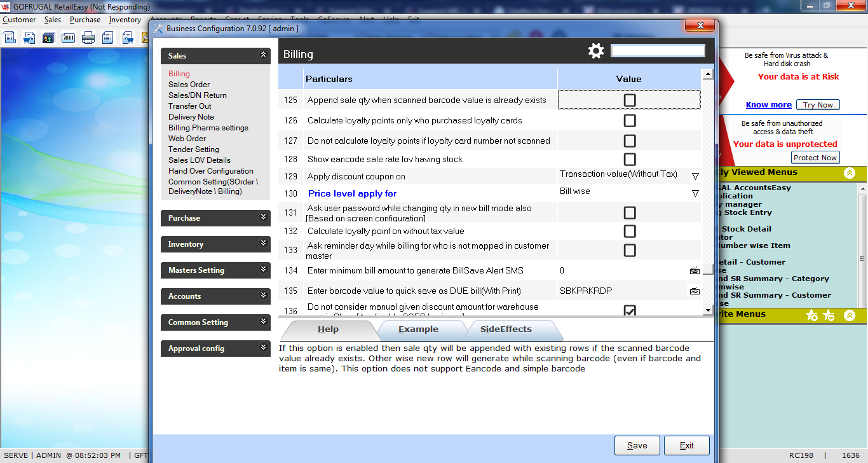Click the Exit button

[x=687, y=445]
